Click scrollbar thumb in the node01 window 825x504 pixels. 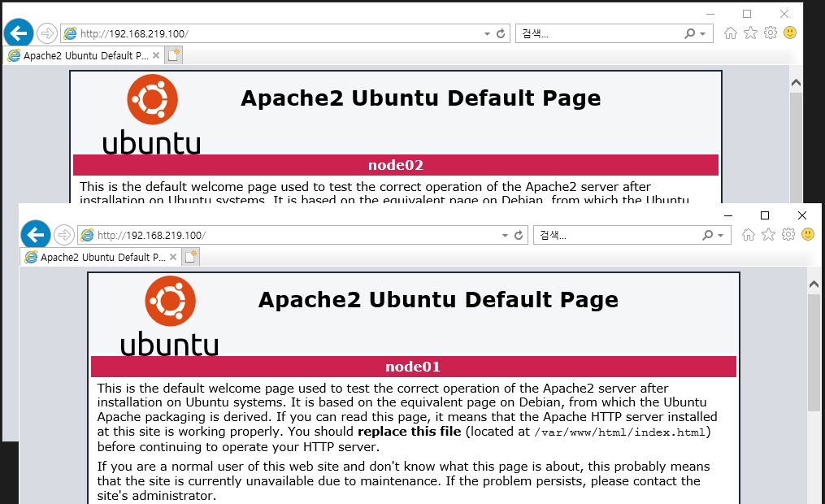pyautogui.click(x=814, y=352)
